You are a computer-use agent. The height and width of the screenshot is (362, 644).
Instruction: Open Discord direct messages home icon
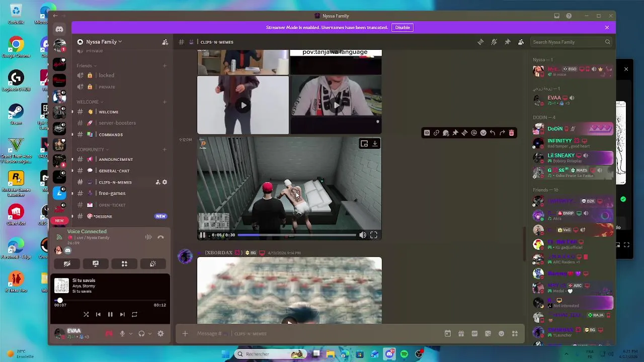[59, 29]
